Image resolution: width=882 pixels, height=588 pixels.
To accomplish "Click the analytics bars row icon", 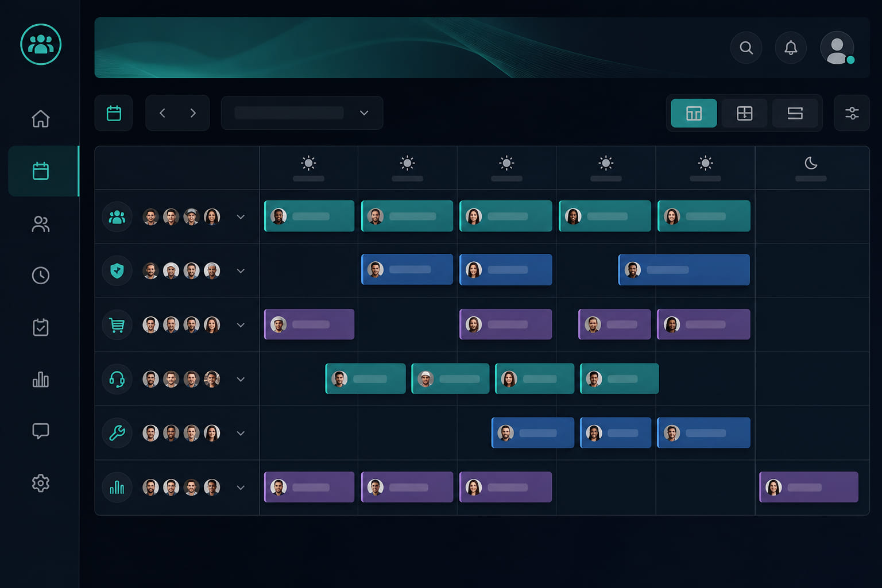I will click(117, 488).
